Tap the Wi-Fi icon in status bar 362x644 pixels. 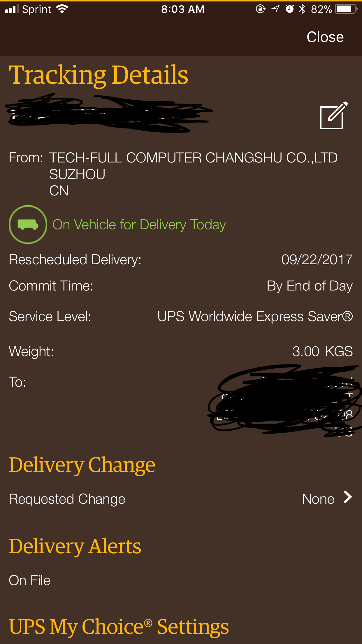coord(62,9)
